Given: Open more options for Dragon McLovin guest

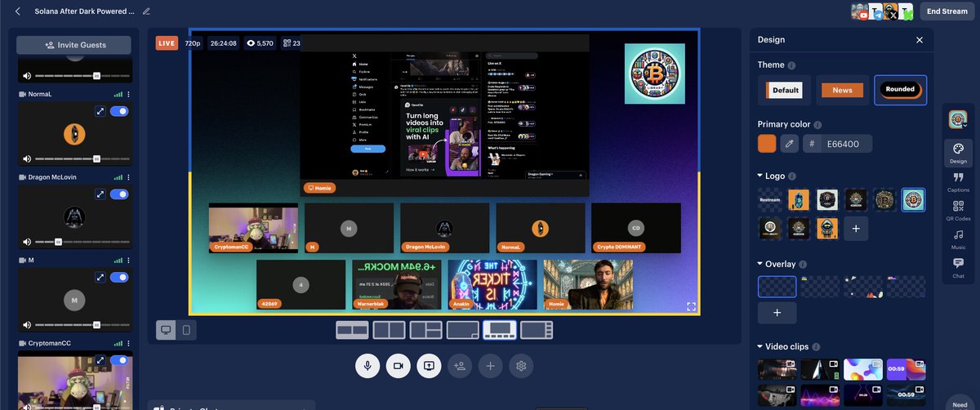Looking at the screenshot, I should point(128,176).
